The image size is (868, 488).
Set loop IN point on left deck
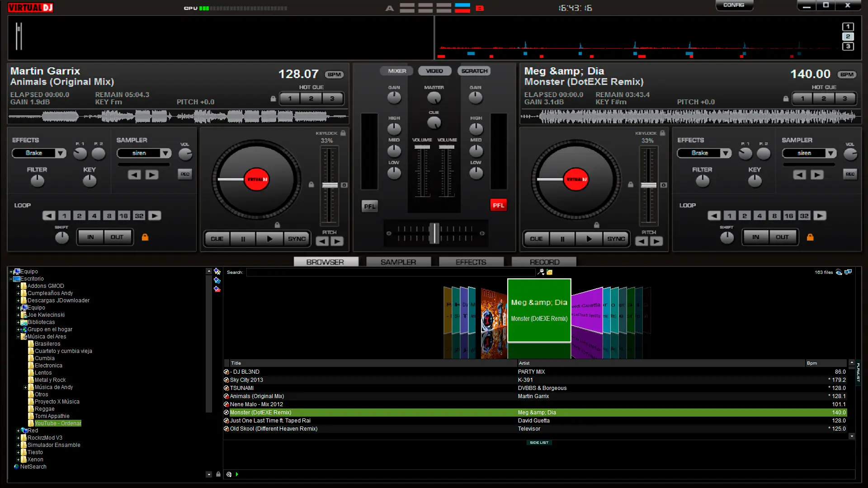[90, 237]
